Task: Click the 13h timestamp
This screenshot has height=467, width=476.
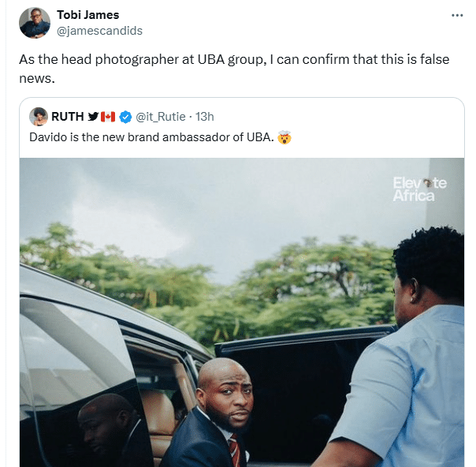Action: pos(205,117)
